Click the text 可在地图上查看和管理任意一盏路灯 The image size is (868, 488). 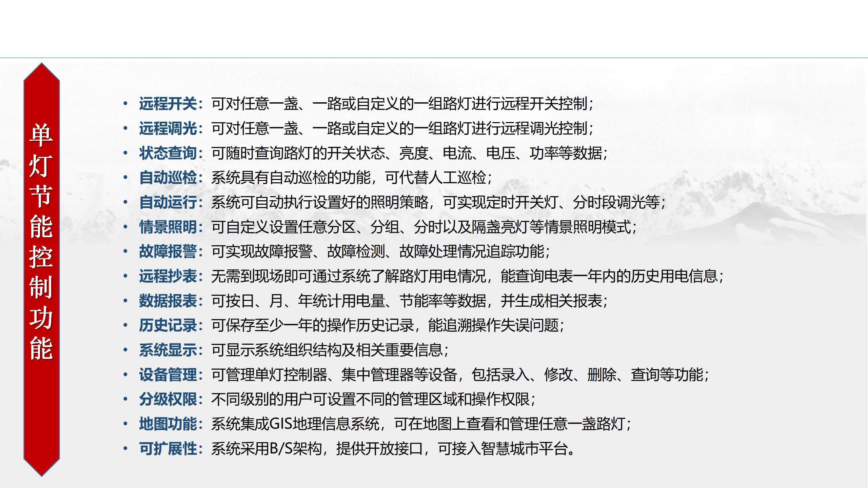[x=510, y=424]
